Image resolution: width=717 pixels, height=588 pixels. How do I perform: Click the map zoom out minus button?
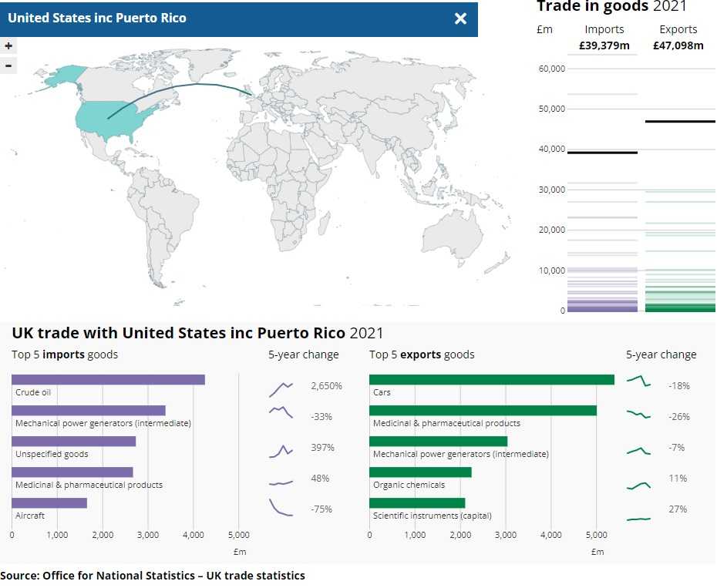tap(8, 66)
